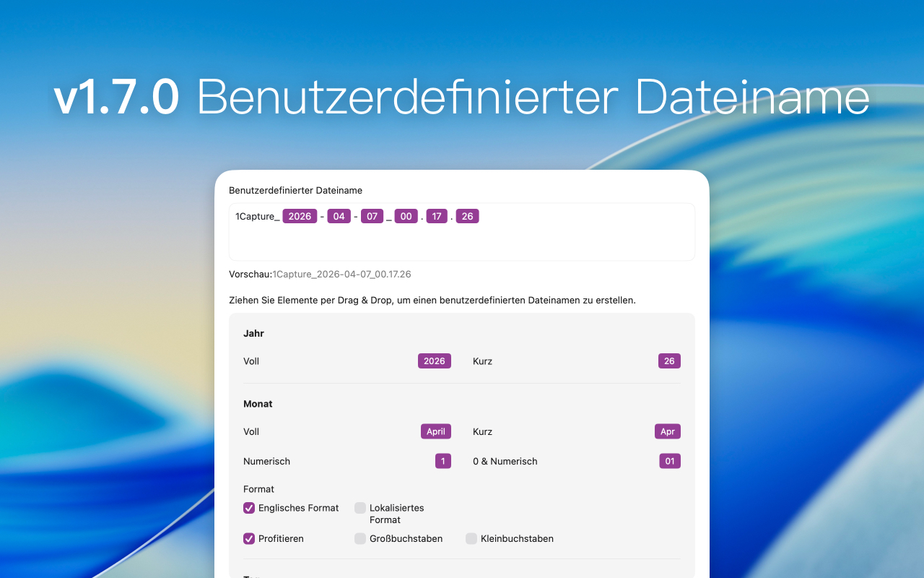
Task: Select the 07 day token in the filename field
Action: pos(372,216)
